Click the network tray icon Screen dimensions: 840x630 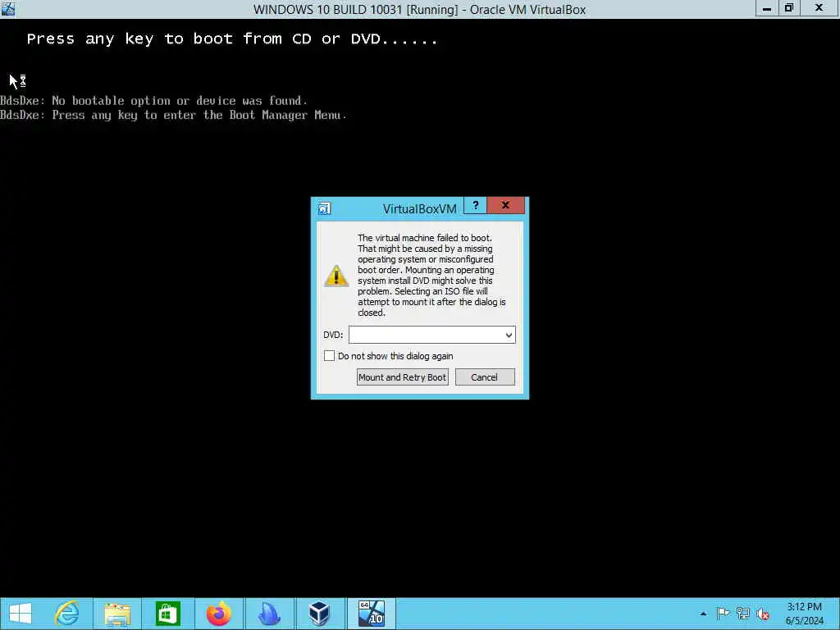tap(742, 614)
